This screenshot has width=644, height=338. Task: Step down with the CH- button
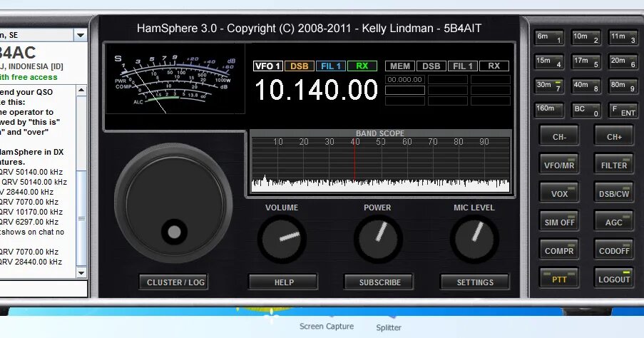click(559, 136)
